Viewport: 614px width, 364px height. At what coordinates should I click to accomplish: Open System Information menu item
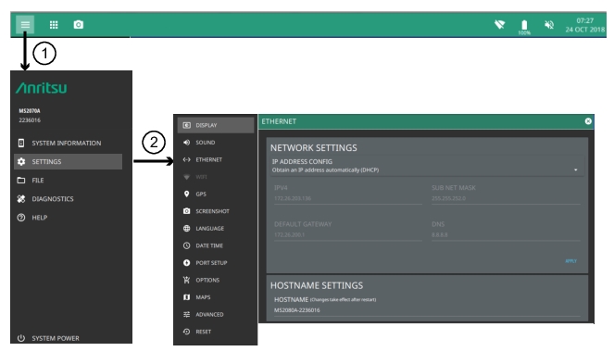[x=69, y=143]
